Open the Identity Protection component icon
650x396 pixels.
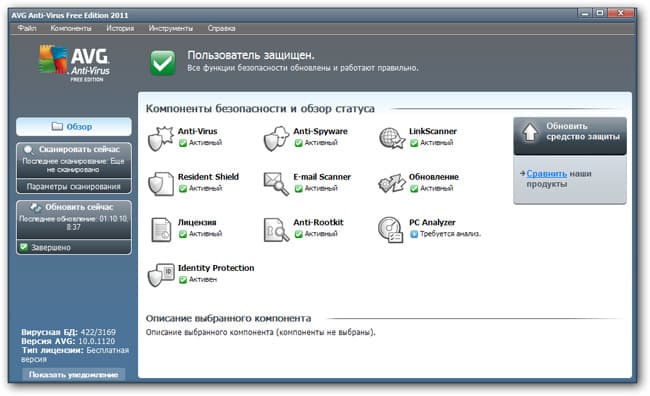click(161, 275)
